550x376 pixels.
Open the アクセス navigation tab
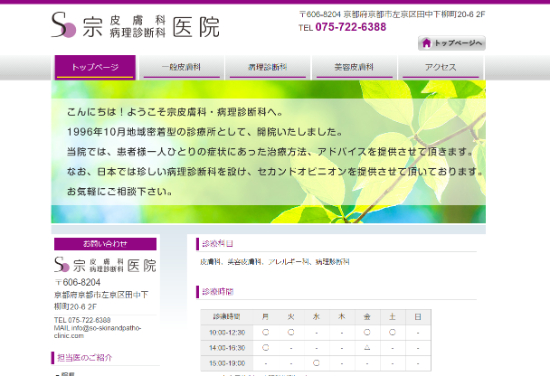pos(441,67)
